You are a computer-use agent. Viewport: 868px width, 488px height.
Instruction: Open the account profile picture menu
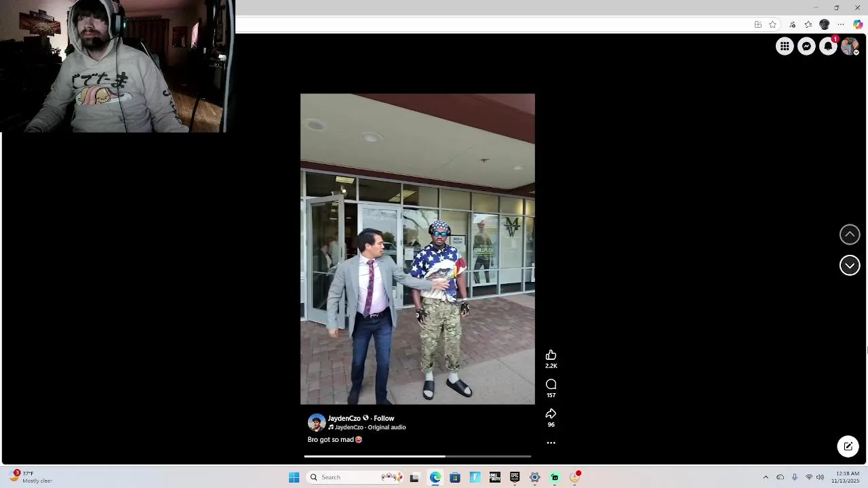(850, 46)
